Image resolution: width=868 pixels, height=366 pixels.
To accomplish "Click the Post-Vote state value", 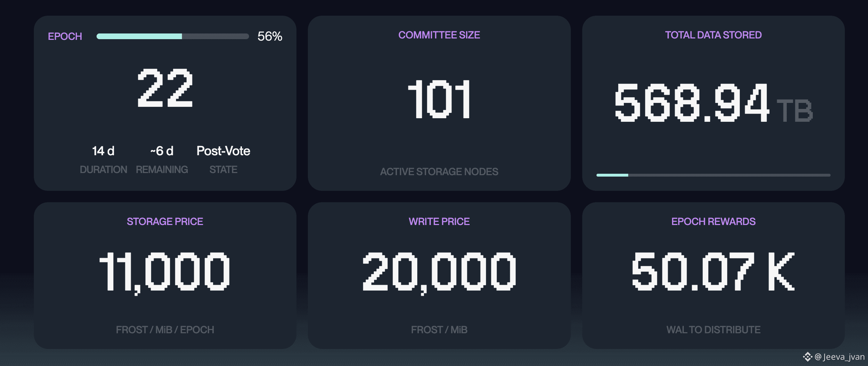I will tap(223, 151).
